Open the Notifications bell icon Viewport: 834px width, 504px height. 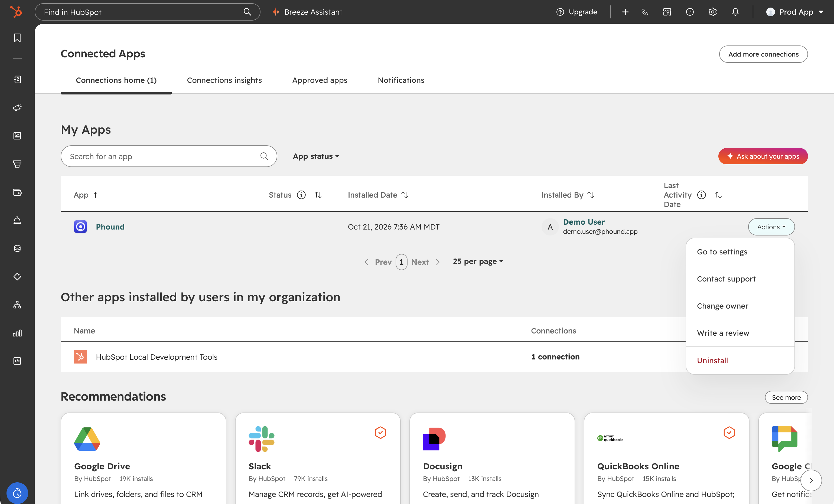coord(735,12)
